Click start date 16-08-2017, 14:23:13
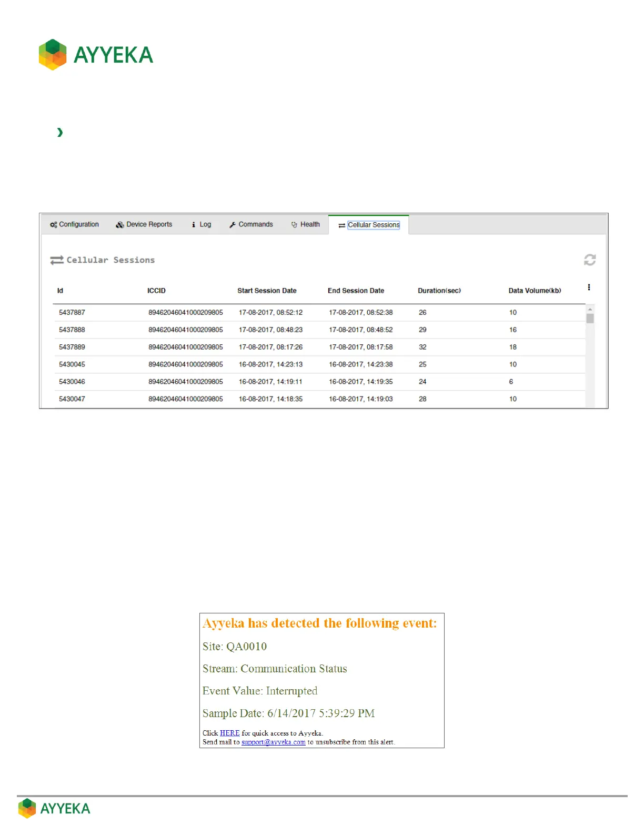Image resolution: width=644 pixels, height=834 pixels. coord(270,364)
